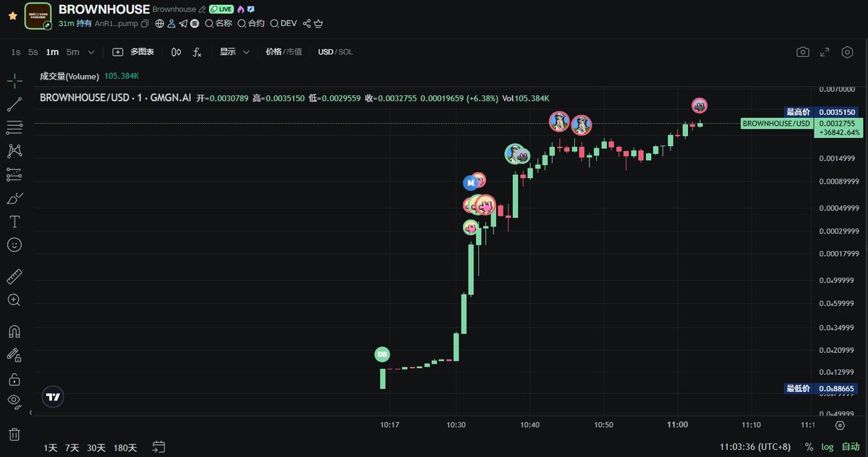Search by 名称 (name)
868x457 pixels.
click(x=218, y=24)
